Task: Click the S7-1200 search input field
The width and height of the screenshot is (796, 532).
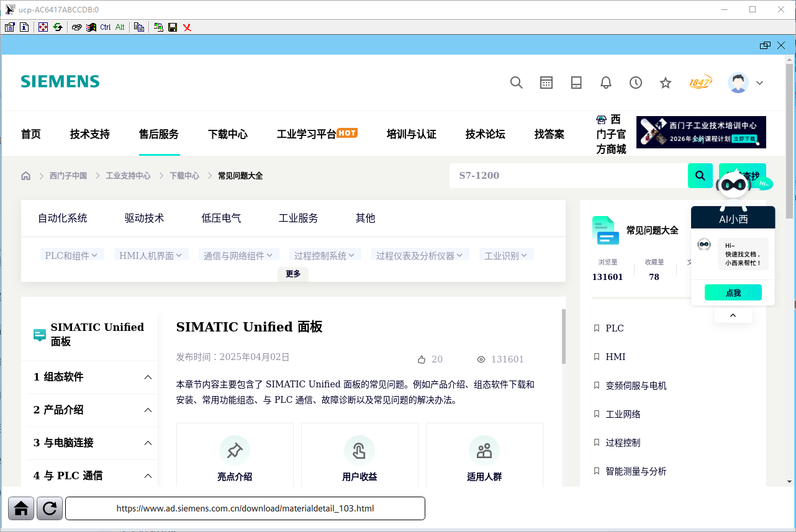Action: (x=569, y=176)
